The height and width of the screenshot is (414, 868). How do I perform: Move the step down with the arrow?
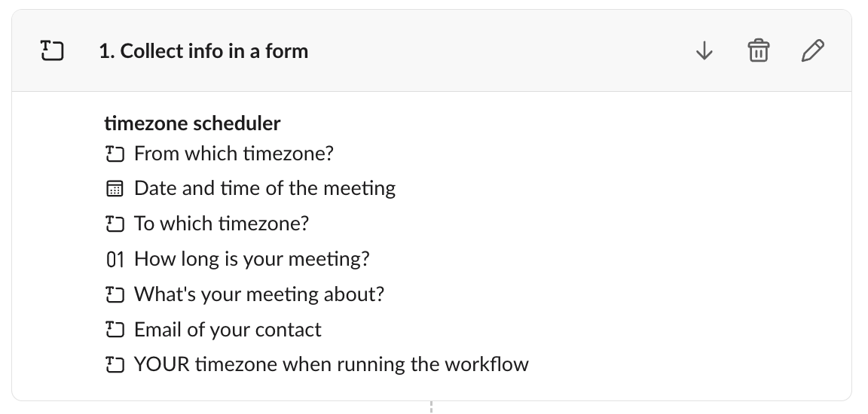pyautogui.click(x=704, y=51)
